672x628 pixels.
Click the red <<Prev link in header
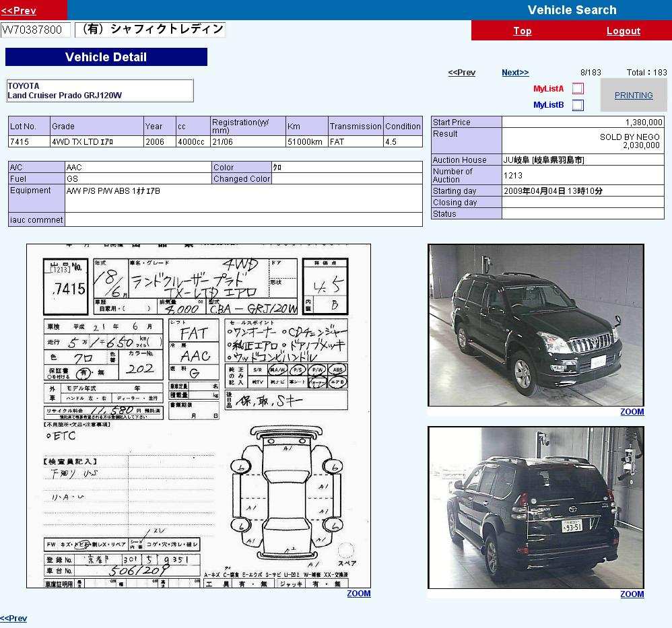(x=18, y=10)
